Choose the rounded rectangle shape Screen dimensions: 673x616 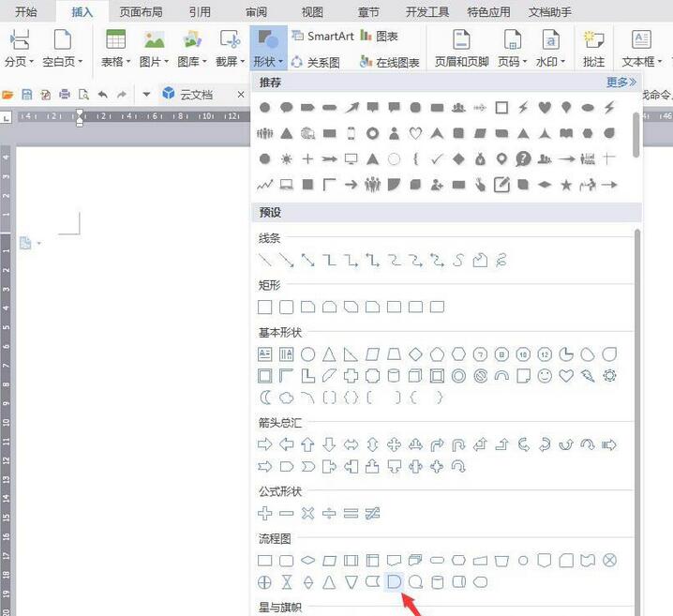click(286, 307)
